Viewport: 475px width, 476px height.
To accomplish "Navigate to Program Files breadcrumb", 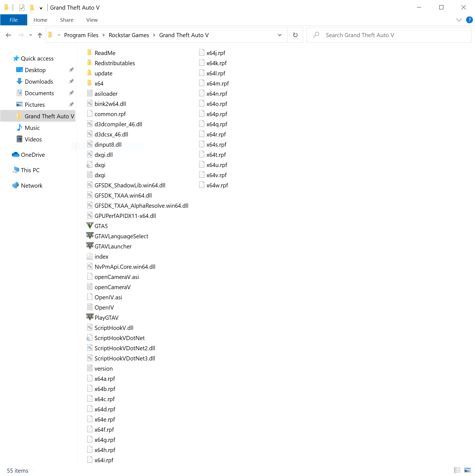I will 81,35.
